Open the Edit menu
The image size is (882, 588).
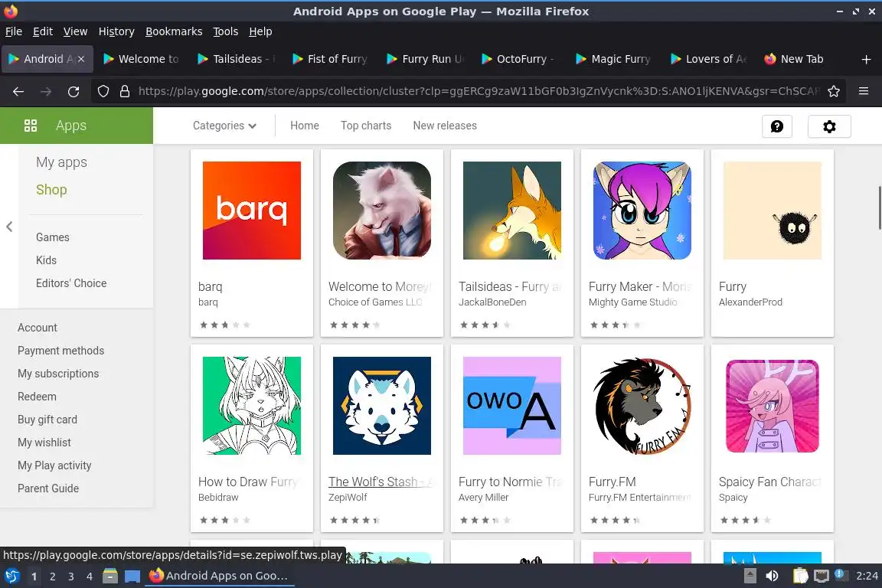point(43,31)
